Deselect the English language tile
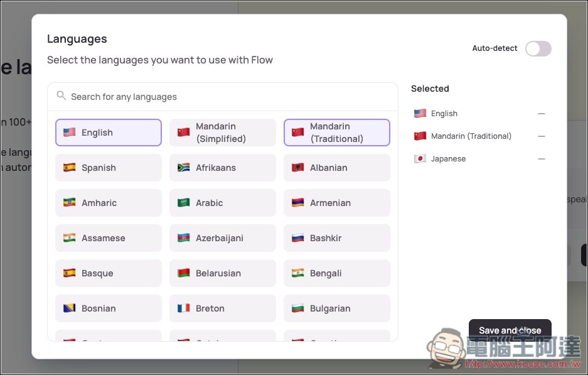 point(109,133)
